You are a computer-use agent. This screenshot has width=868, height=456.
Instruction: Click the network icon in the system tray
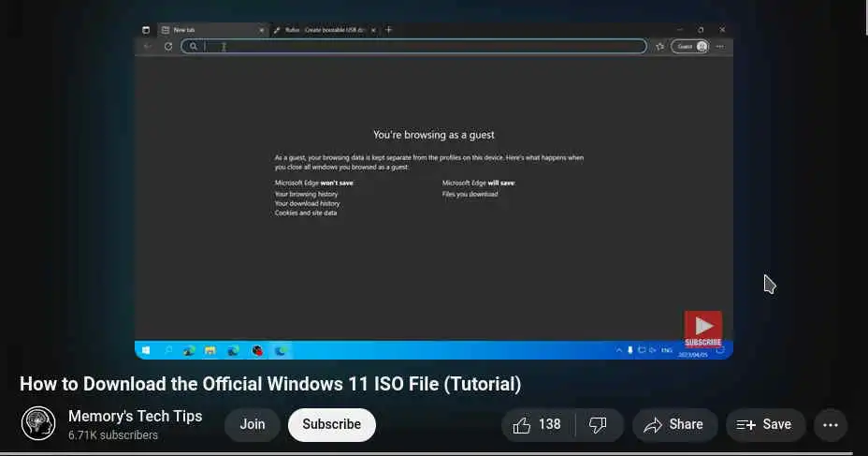pyautogui.click(x=642, y=350)
